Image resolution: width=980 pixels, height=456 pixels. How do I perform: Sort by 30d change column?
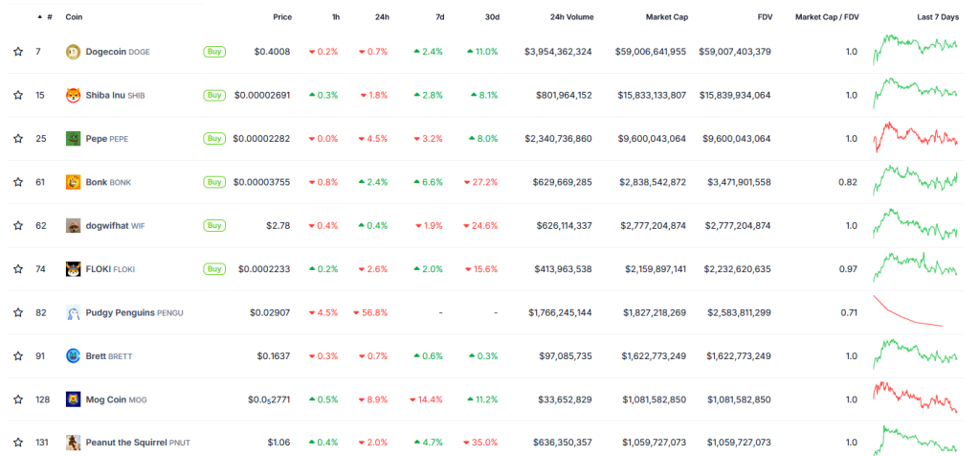493,17
